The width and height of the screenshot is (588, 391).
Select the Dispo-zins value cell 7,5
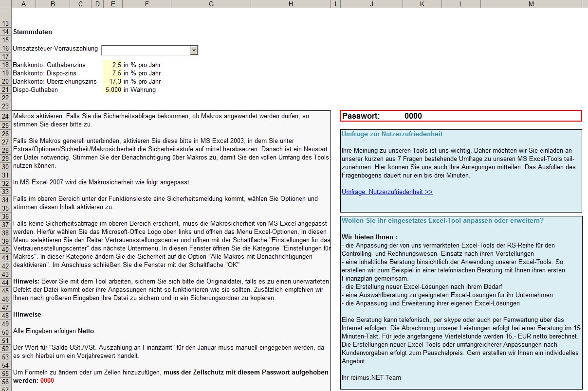[x=112, y=73]
